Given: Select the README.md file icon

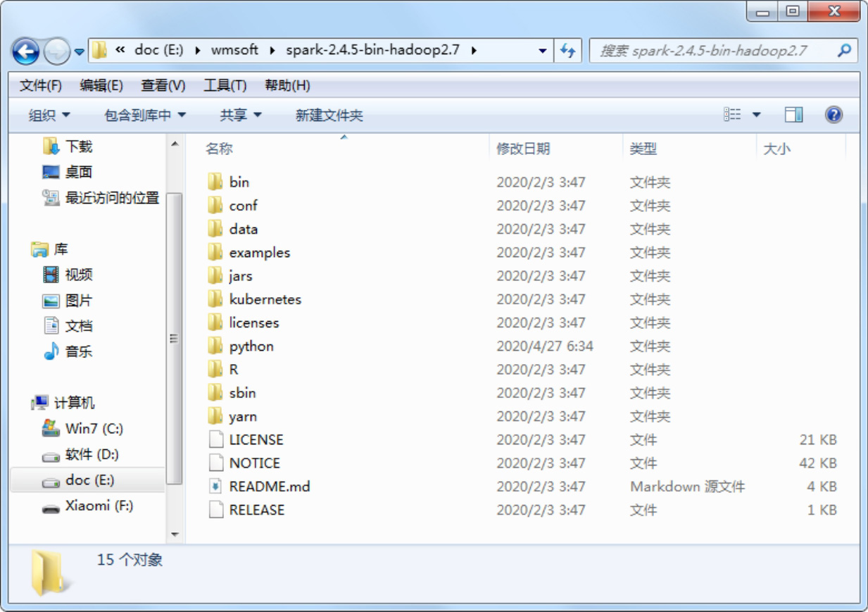Looking at the screenshot, I should click(x=216, y=486).
